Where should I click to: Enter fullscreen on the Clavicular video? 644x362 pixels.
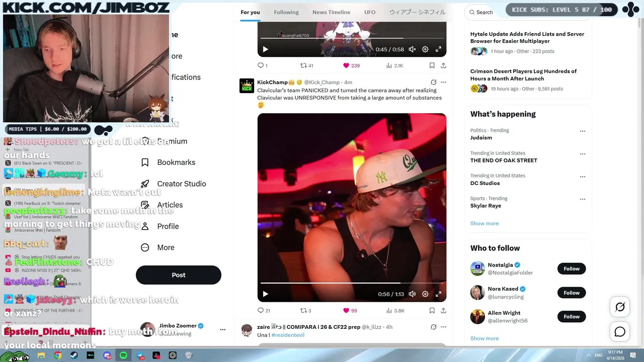tap(438, 294)
